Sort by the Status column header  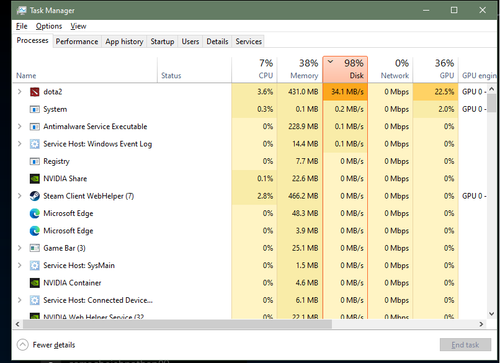click(195, 70)
